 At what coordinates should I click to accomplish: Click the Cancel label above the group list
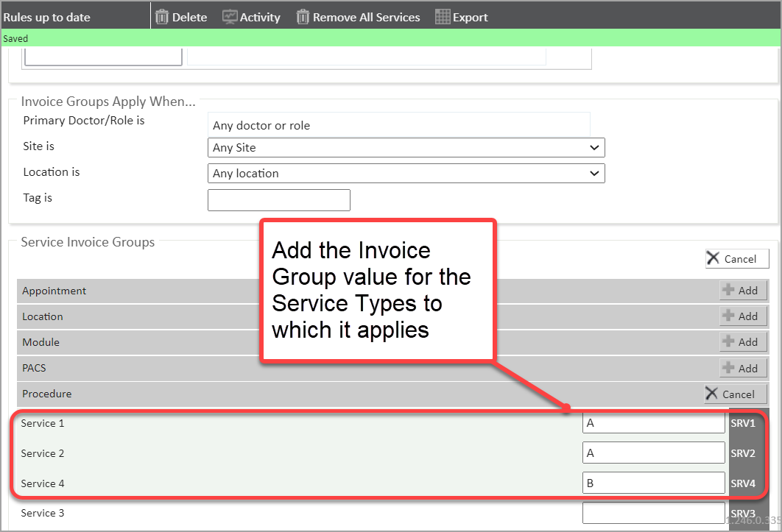tap(740, 259)
